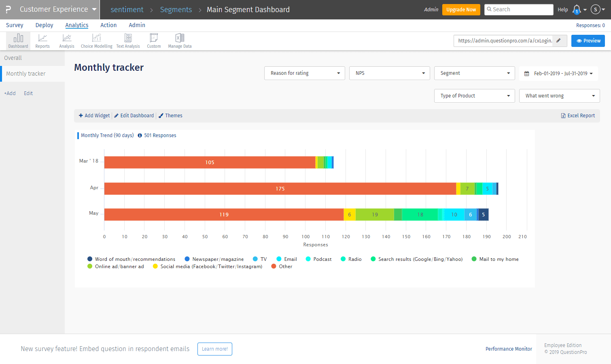Open the Dashboard toolbar icon
The width and height of the screenshot is (611, 364).
coord(18,41)
